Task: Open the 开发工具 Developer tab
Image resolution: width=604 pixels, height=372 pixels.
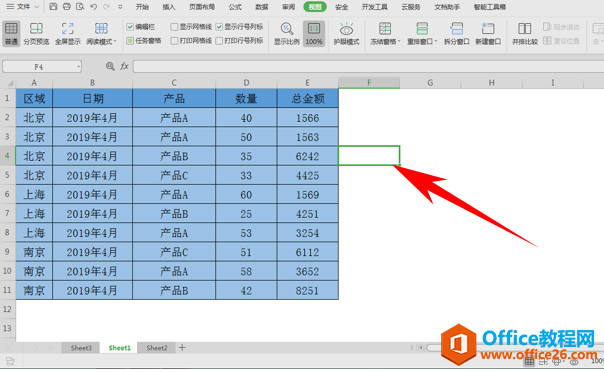Action: click(x=374, y=7)
